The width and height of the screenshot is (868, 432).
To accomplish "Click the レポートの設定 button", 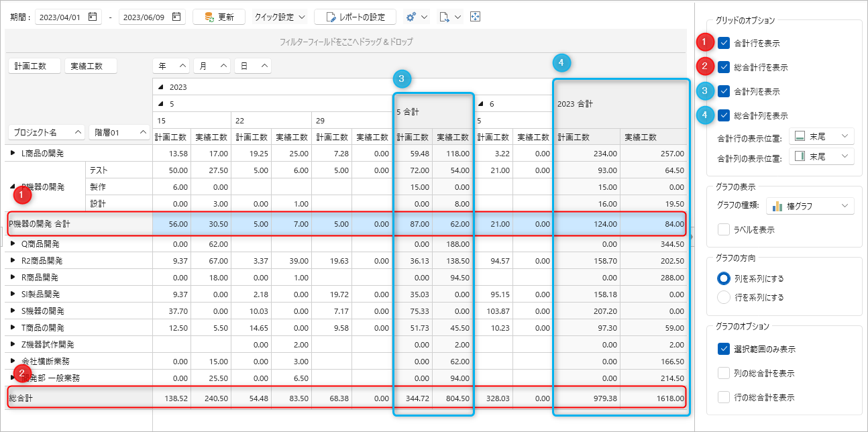I will 355,17.
